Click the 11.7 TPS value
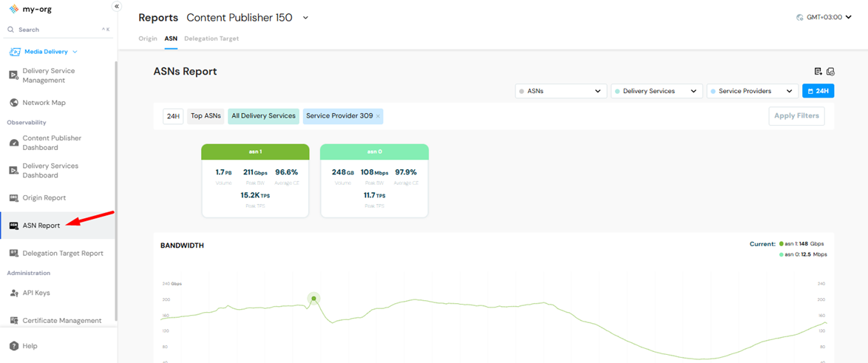 [374, 195]
